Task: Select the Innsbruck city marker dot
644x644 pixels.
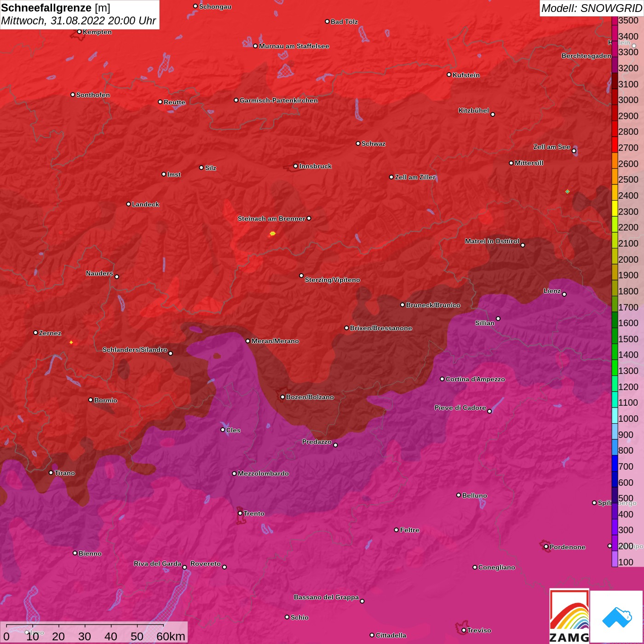Action: 296,166
